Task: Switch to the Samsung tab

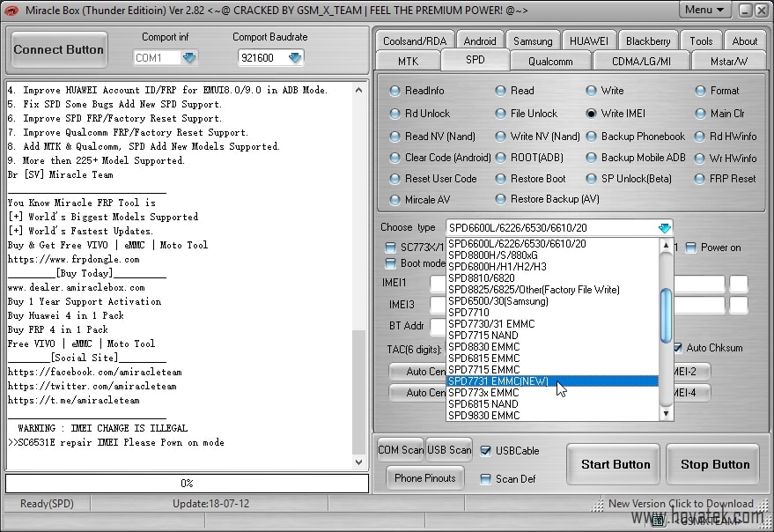Action: (533, 41)
